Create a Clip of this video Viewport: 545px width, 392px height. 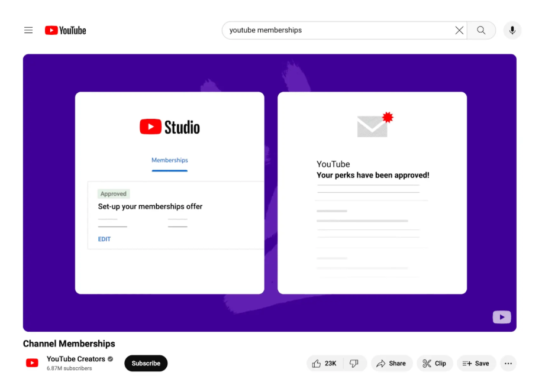pos(434,363)
